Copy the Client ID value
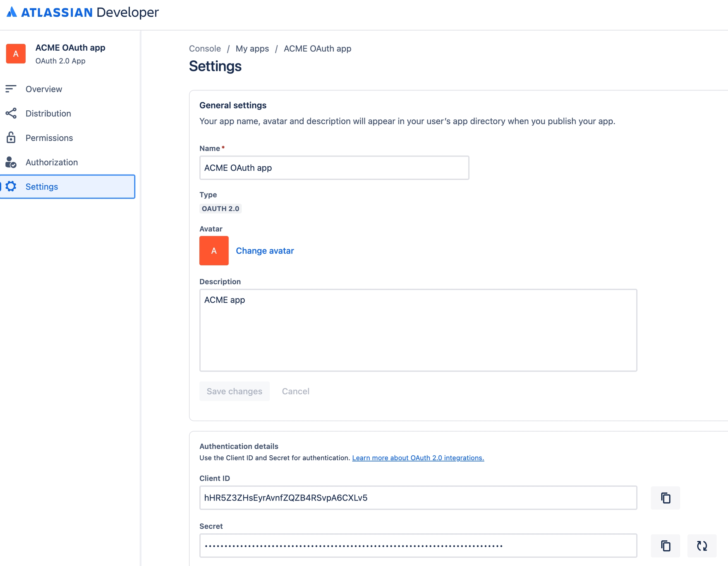 point(665,498)
